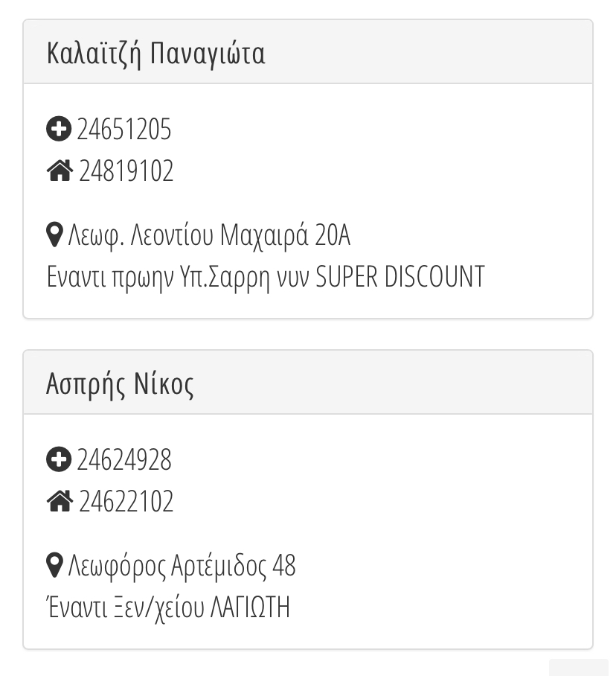
Task: Select the street name Λεωφόρος Αρτέμιδος
Action: (x=167, y=567)
